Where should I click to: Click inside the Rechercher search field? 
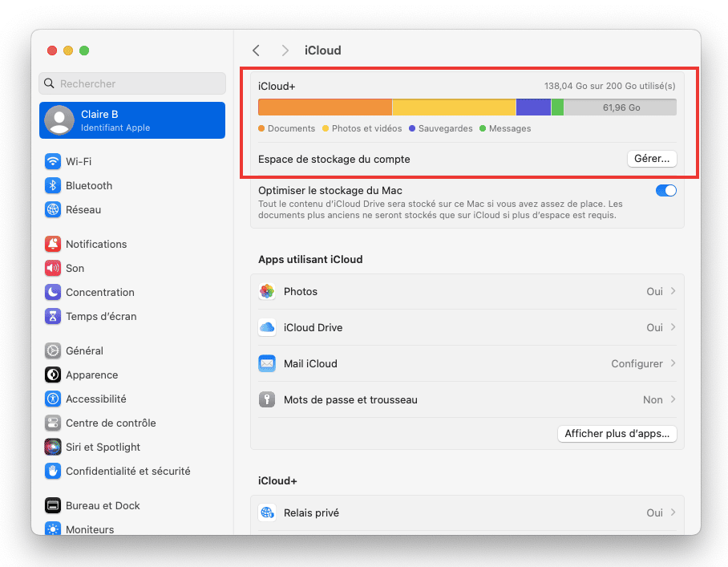click(x=132, y=83)
